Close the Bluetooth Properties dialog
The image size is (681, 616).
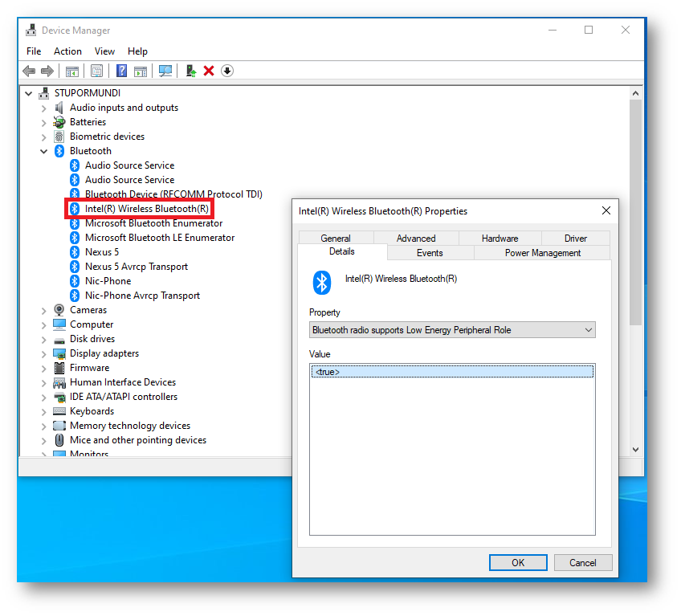pos(606,210)
